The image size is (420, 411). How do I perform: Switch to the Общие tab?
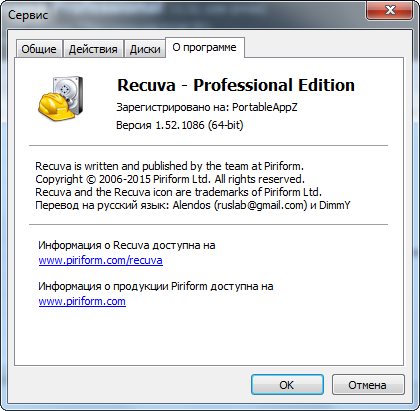click(39, 49)
